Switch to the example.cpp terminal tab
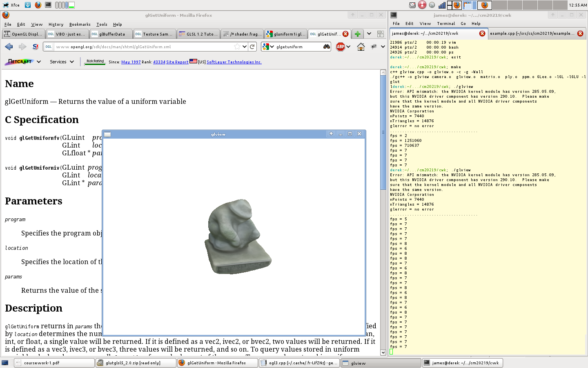Image resolution: width=588 pixels, height=368 pixels. pos(532,34)
